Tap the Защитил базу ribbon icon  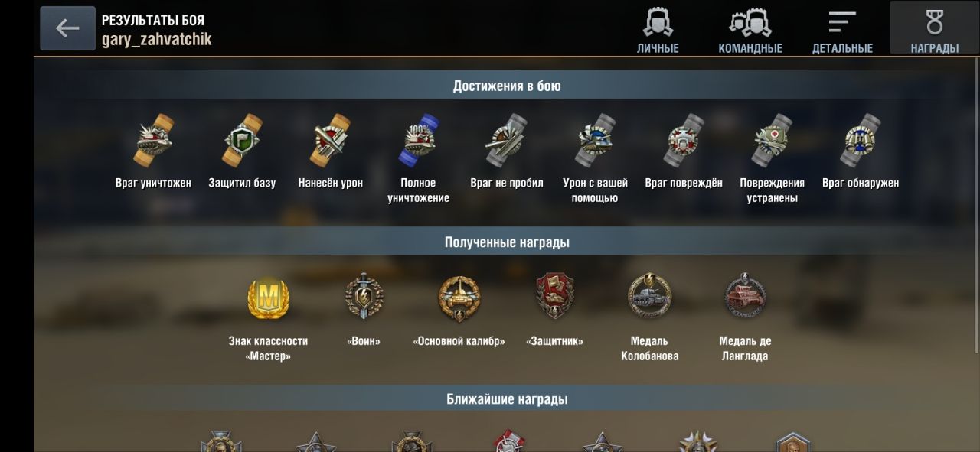pyautogui.click(x=242, y=141)
